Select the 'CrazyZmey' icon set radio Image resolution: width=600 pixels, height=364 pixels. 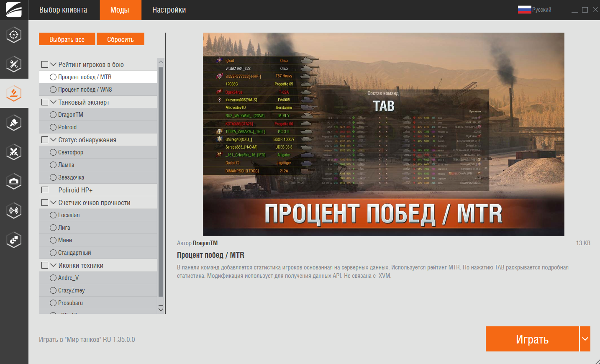[53, 290]
